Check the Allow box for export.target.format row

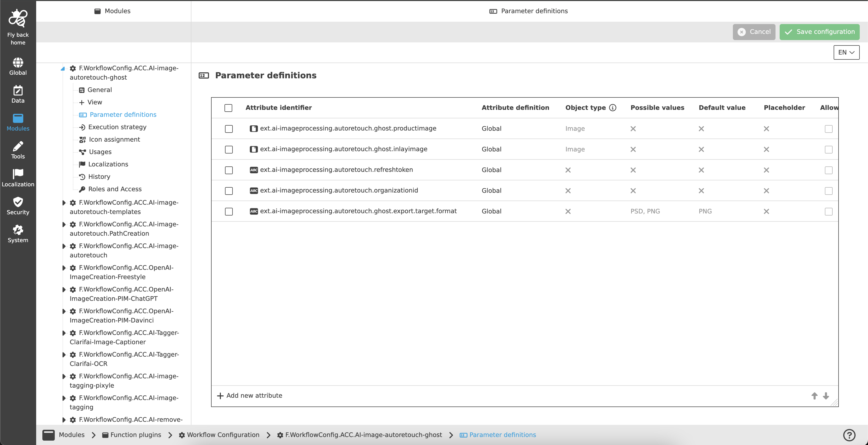[828, 211]
